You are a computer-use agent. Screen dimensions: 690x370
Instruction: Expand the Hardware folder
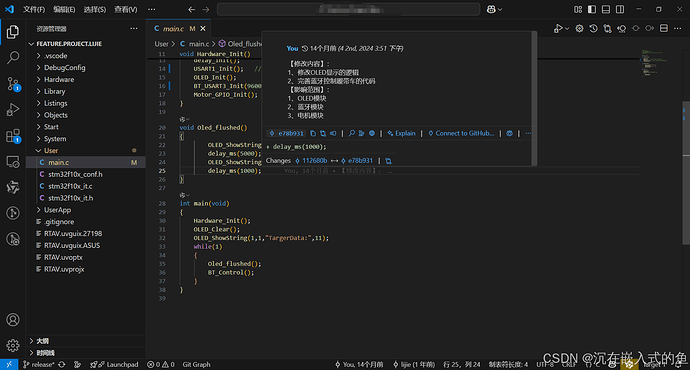click(59, 80)
